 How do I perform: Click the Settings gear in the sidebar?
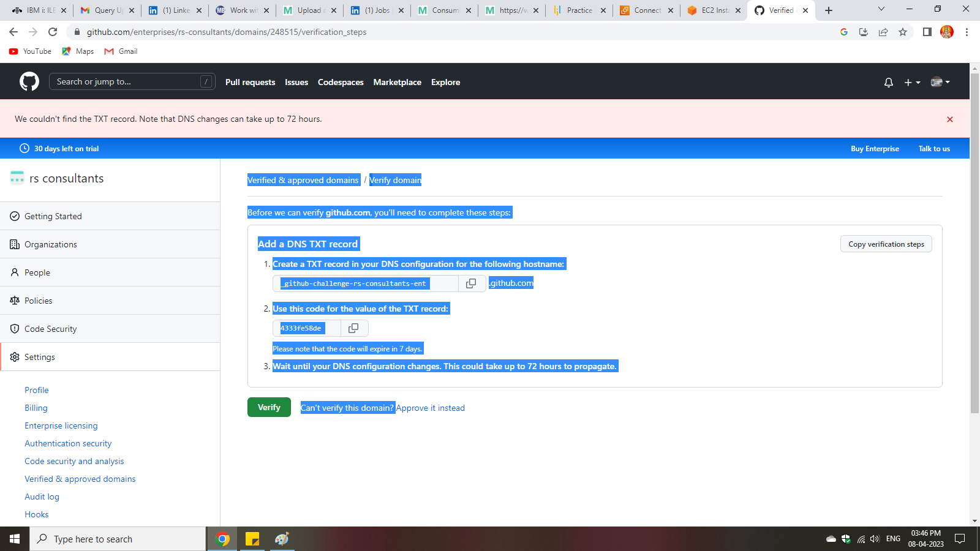pyautogui.click(x=15, y=356)
